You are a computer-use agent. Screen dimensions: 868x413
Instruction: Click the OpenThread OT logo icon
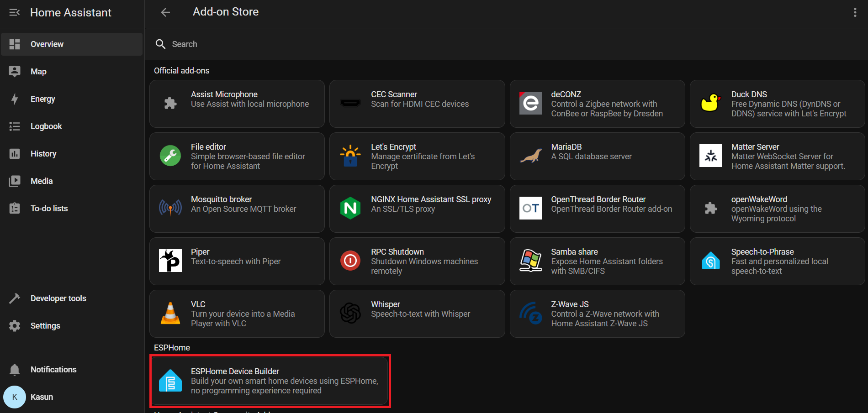tap(531, 208)
